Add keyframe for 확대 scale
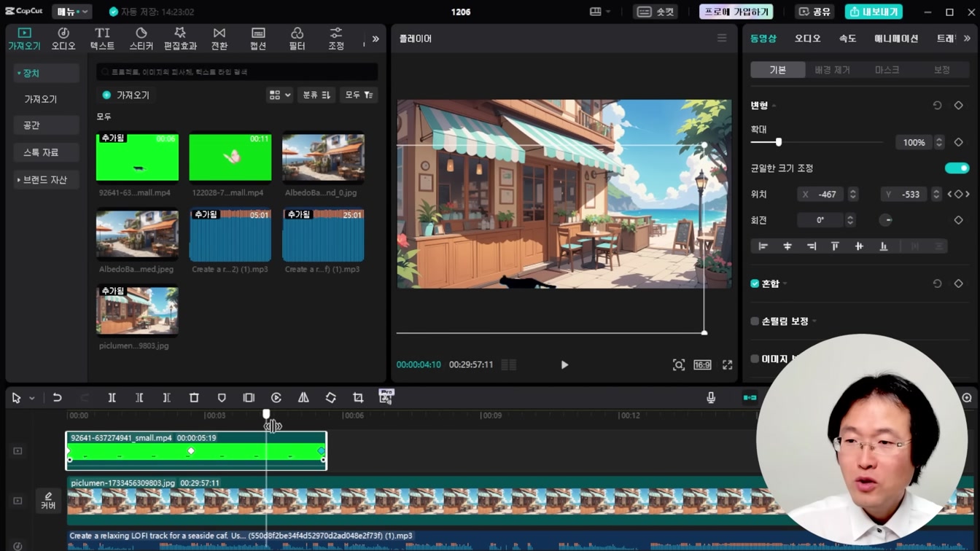This screenshot has width=980, height=551. click(959, 143)
